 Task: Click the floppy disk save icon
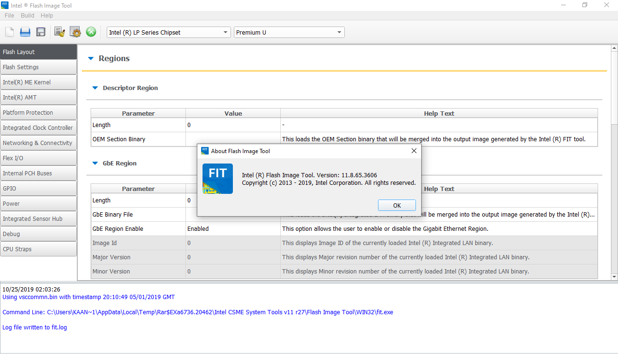click(x=41, y=32)
